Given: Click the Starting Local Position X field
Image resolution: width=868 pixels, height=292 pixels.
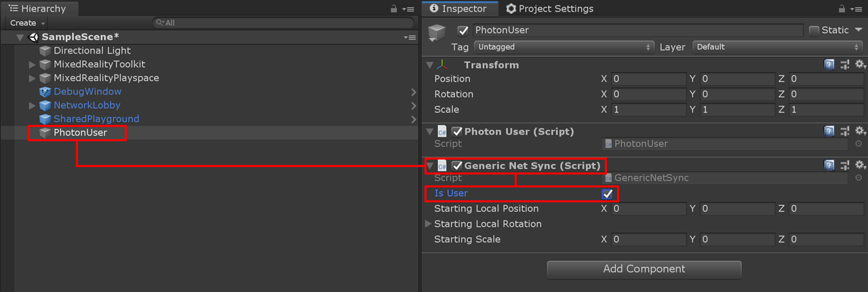Looking at the screenshot, I should 648,208.
